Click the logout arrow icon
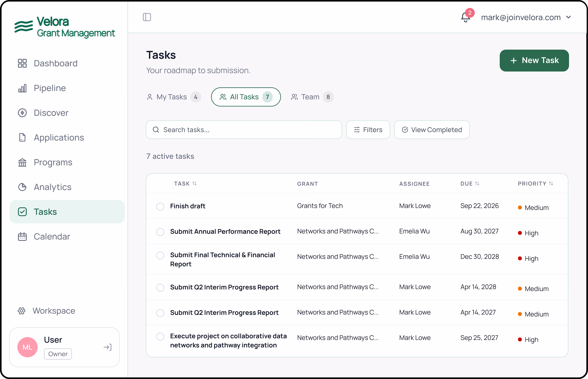Screen dimensions: 588x379 [108, 347]
